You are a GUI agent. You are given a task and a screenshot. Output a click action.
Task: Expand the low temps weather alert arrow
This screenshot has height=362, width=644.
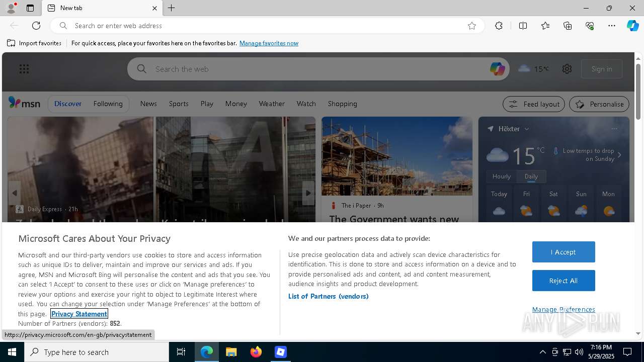click(619, 155)
